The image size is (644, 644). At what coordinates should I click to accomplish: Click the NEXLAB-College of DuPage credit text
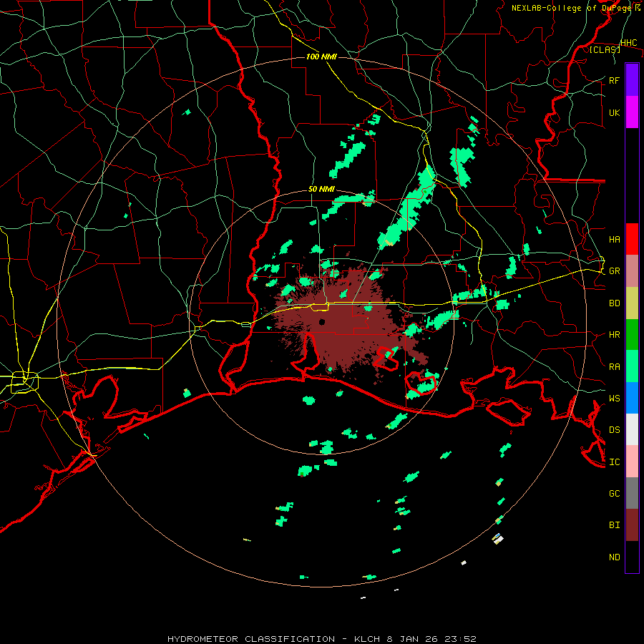(x=575, y=8)
